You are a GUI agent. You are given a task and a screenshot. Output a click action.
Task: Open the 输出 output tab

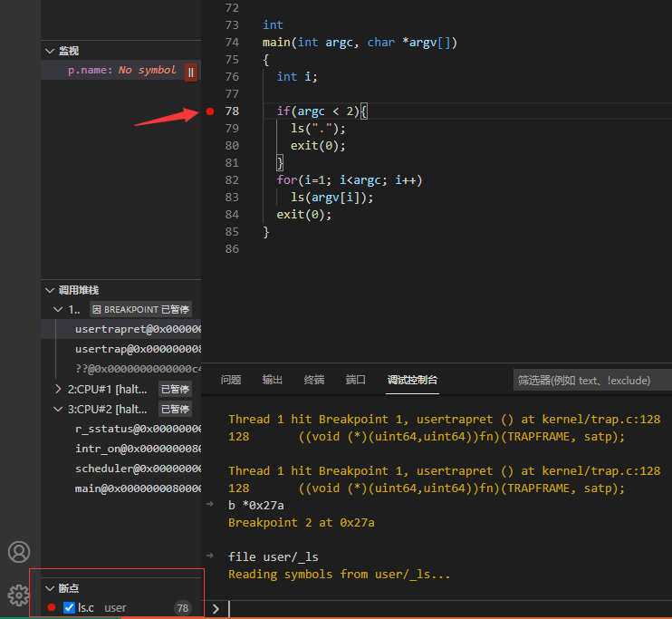tap(273, 380)
